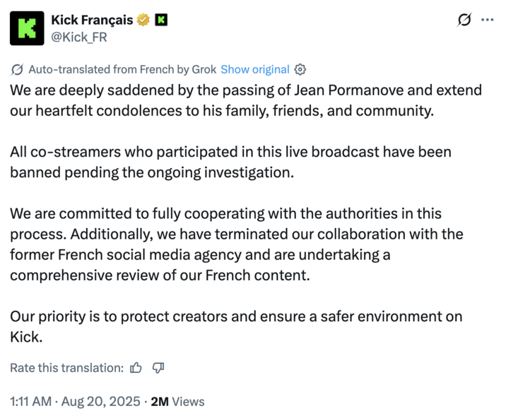This screenshot has height=420, width=506.
Task: Rate the translation with thumbs down
Action: (158, 368)
